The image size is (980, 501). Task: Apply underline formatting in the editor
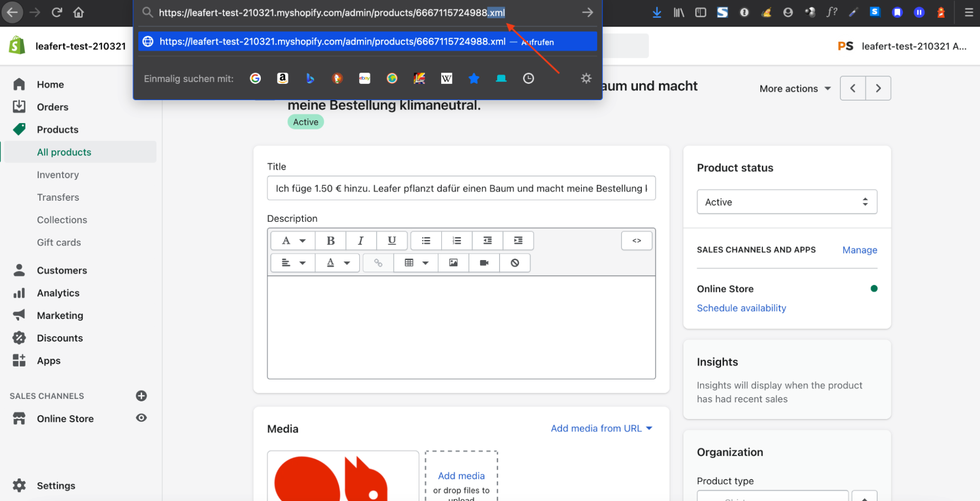click(x=391, y=240)
